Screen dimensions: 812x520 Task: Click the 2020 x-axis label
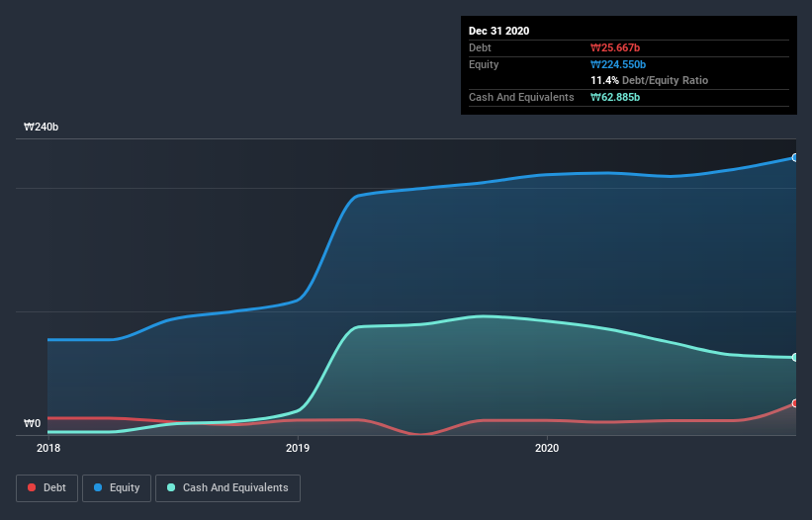click(x=547, y=448)
